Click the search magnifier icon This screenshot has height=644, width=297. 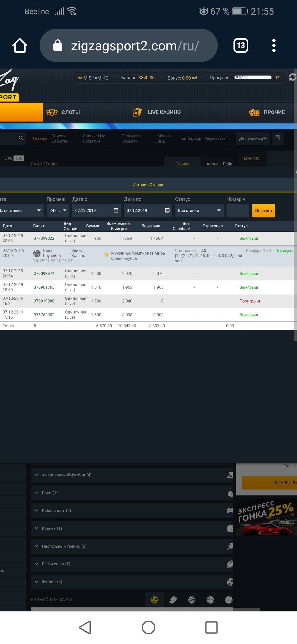[21, 138]
